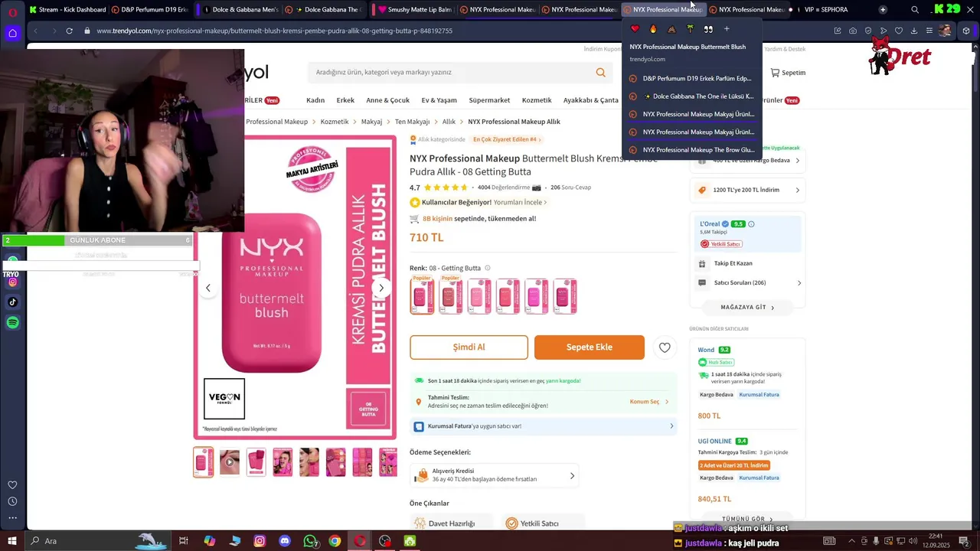980x551 pixels.
Task: Click the Sepete Ekle button
Action: point(590,347)
